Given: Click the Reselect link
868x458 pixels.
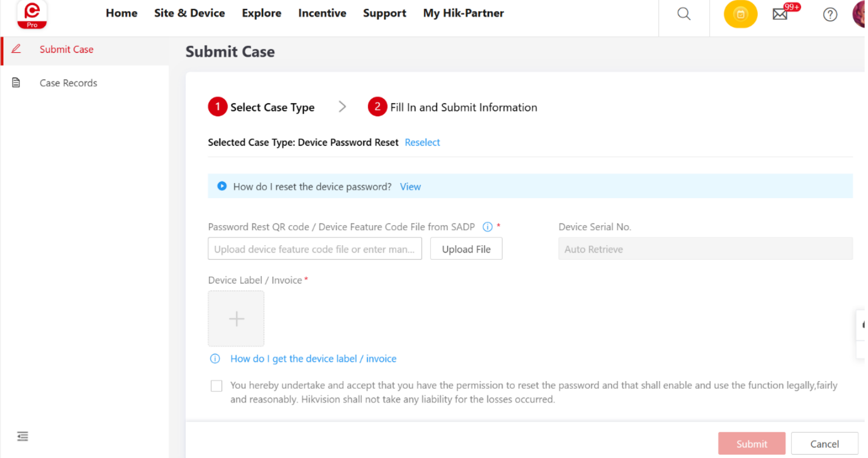Looking at the screenshot, I should point(422,143).
